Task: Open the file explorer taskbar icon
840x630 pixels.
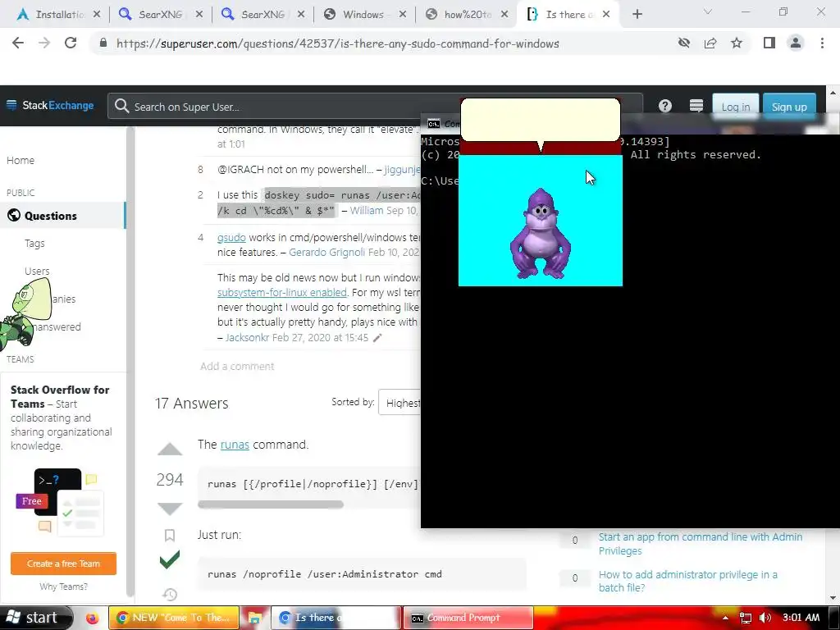Action: point(254,618)
